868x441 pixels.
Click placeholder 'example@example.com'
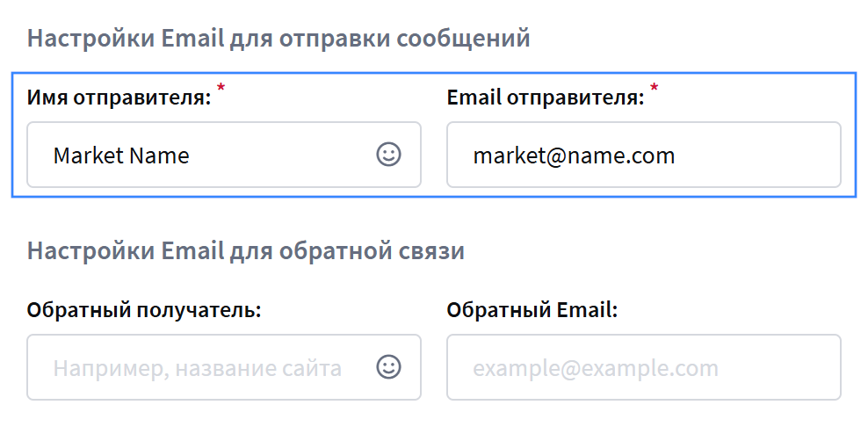[596, 368]
